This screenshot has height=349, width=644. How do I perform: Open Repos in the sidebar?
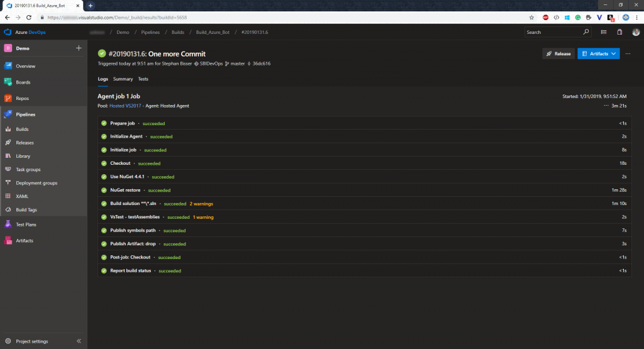tap(22, 99)
